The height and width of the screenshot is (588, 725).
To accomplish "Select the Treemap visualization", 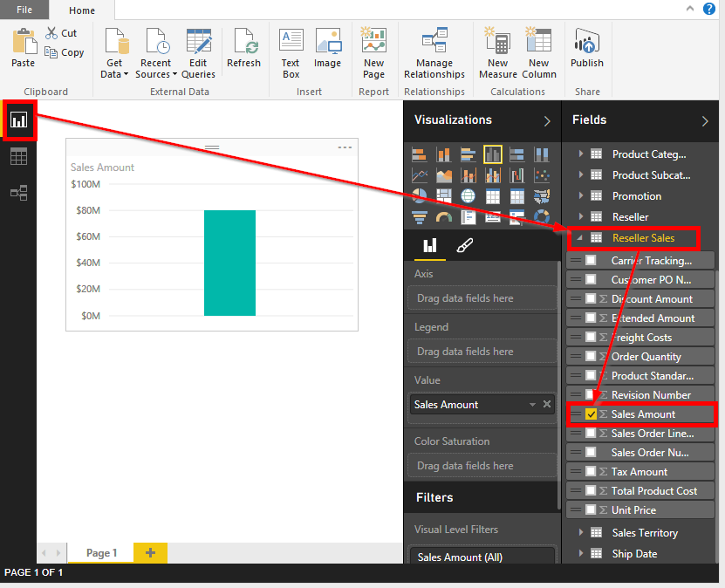I will (443, 195).
